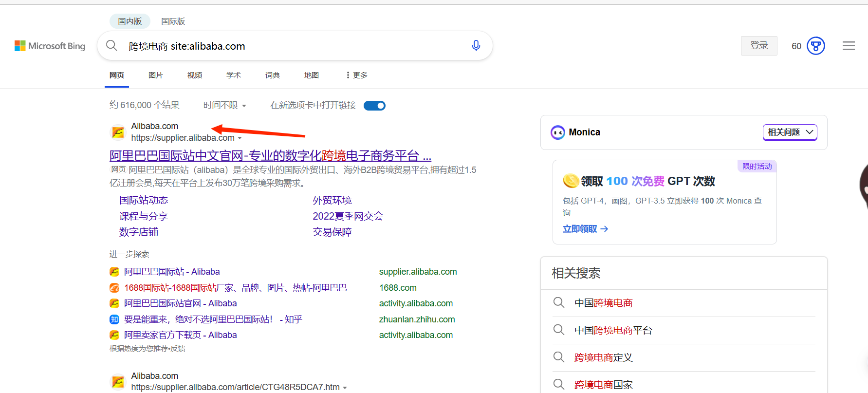The height and width of the screenshot is (393, 868).
Task: Open the 相关问题 dropdown in Monica
Action: [x=790, y=132]
